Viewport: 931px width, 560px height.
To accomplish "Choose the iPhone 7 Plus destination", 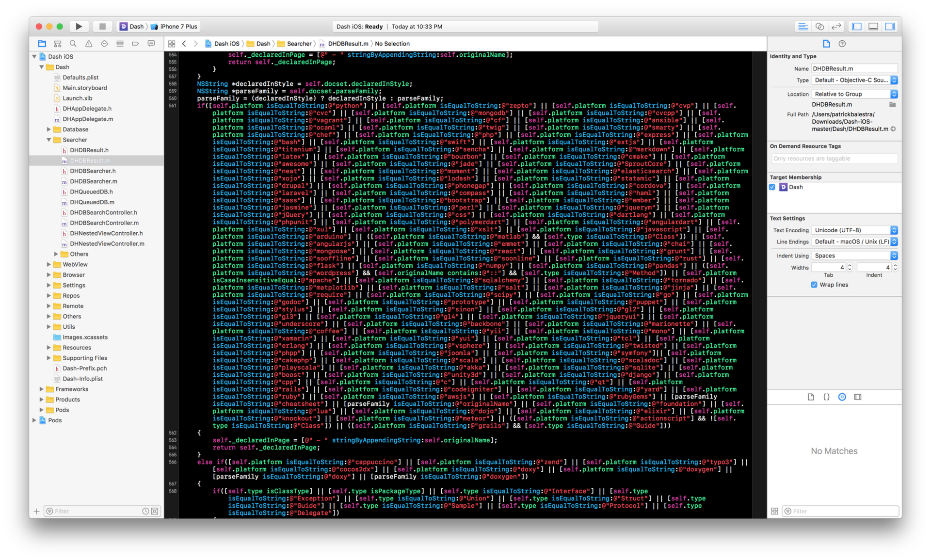I will point(174,27).
